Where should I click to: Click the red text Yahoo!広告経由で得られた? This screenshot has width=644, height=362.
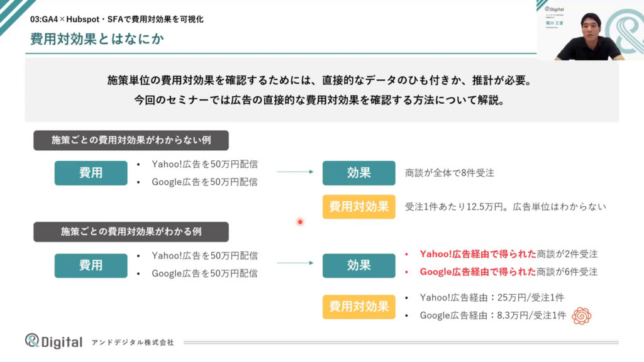click(x=478, y=255)
